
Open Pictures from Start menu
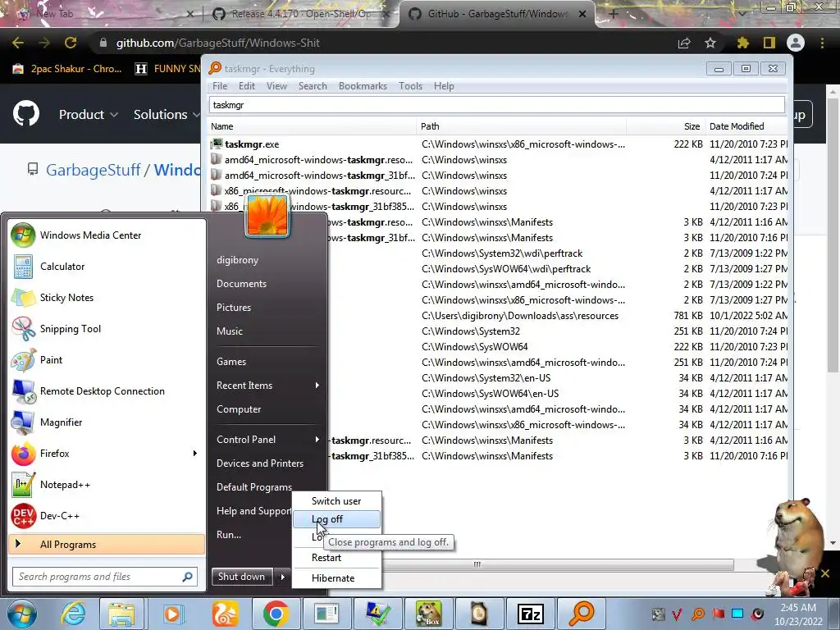(x=234, y=308)
